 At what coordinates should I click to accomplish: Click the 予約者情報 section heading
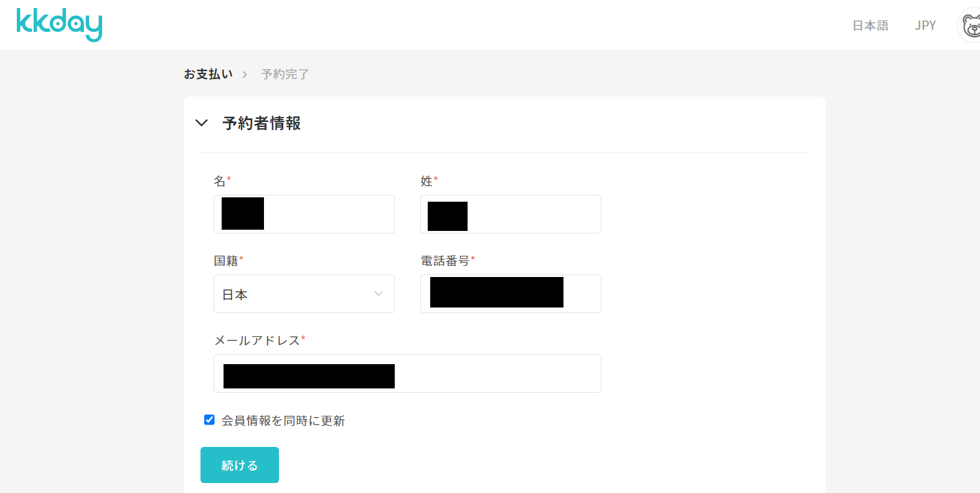(261, 123)
